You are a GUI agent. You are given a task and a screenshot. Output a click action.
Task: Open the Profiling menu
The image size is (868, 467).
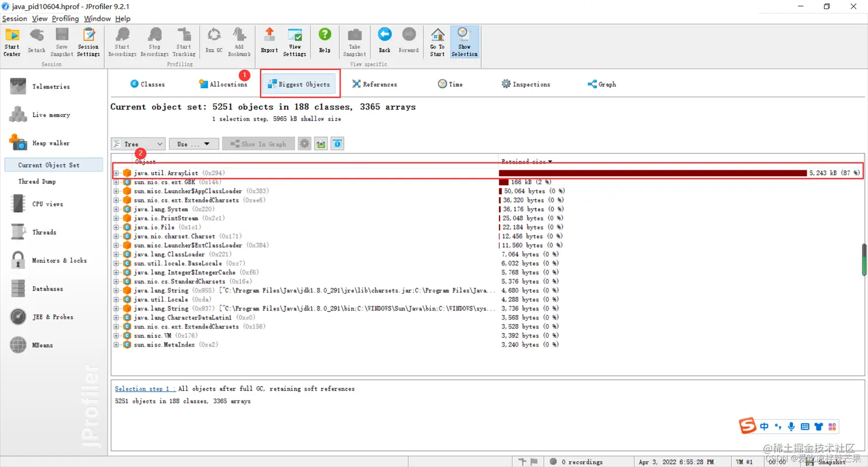(65, 18)
